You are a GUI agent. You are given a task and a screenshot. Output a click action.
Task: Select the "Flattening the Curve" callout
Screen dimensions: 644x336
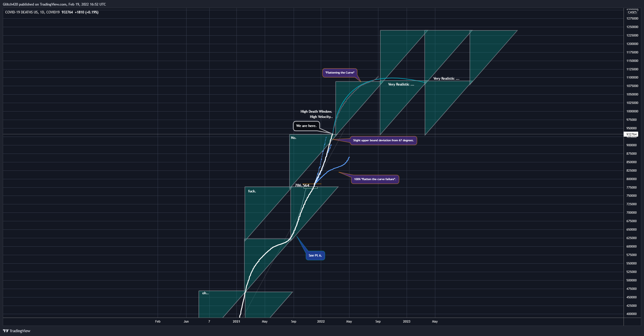pyautogui.click(x=340, y=73)
